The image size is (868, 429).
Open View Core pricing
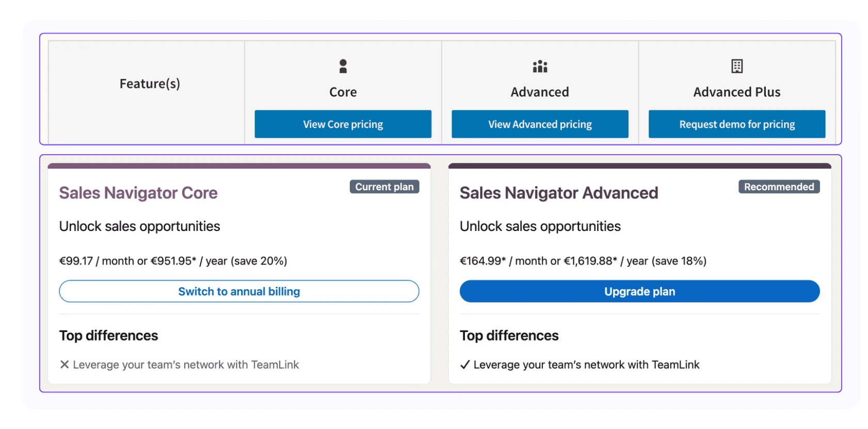click(x=343, y=124)
